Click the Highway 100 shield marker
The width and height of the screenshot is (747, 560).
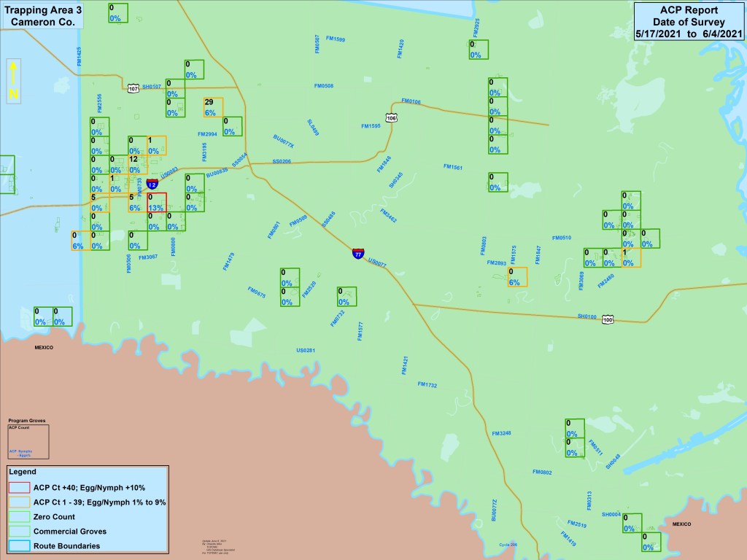pyautogui.click(x=608, y=319)
